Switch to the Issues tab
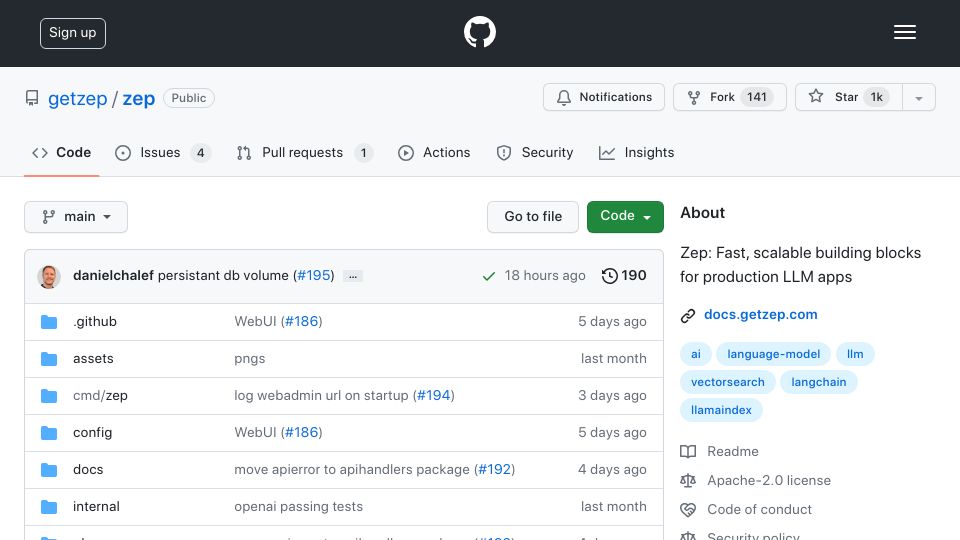This screenshot has height=540, width=960. [163, 152]
